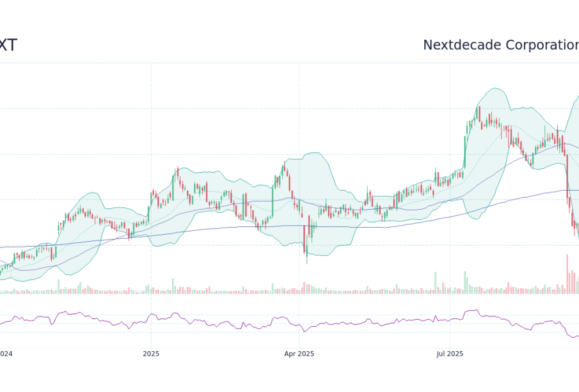Click the tall green volume bar mid-July 2025
This screenshot has width=579, height=392.
point(465,283)
